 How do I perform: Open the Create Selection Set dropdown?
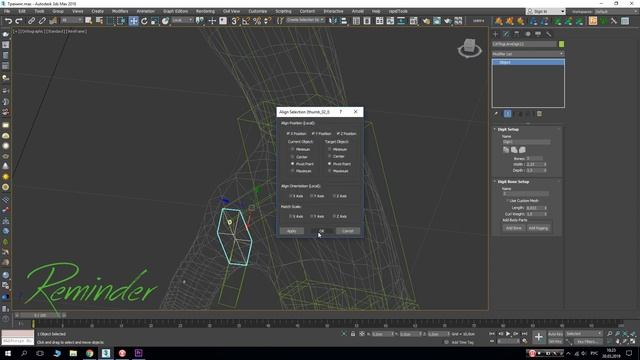click(x=305, y=20)
